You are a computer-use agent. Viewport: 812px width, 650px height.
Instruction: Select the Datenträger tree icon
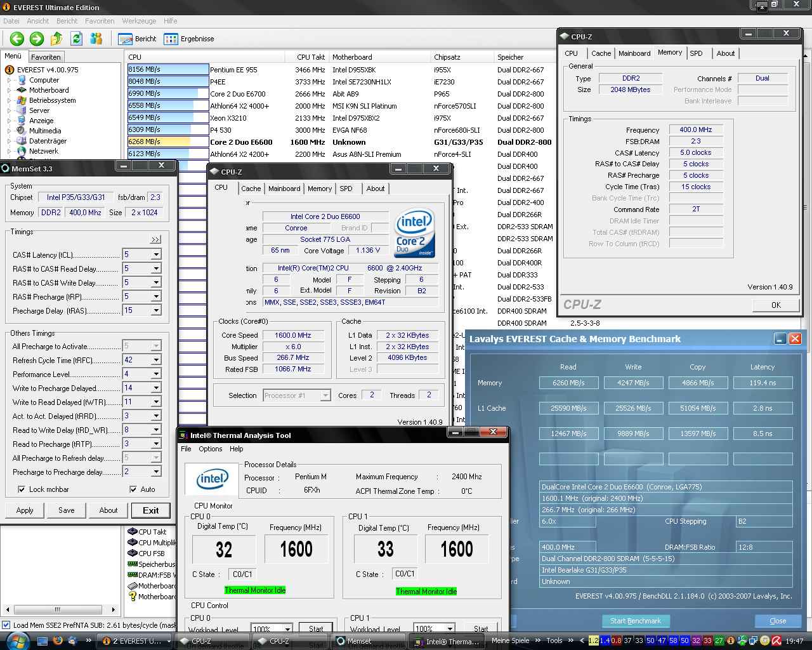pyautogui.click(x=22, y=141)
